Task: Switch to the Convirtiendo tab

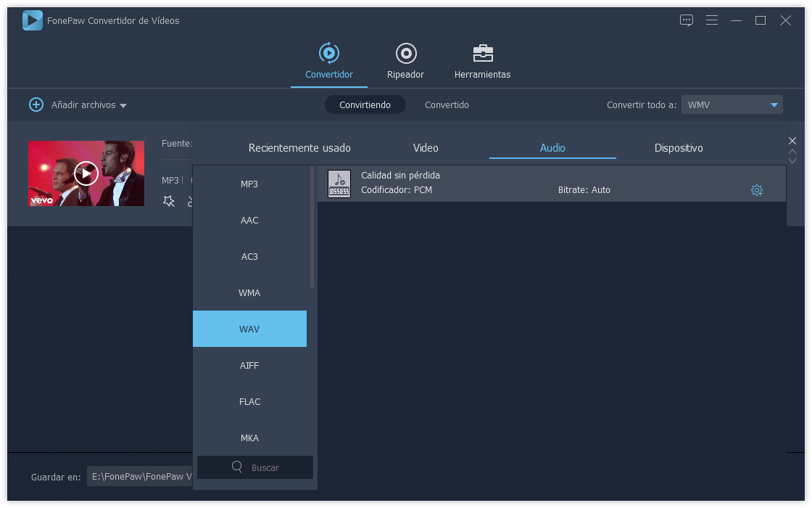Action: pyautogui.click(x=365, y=105)
